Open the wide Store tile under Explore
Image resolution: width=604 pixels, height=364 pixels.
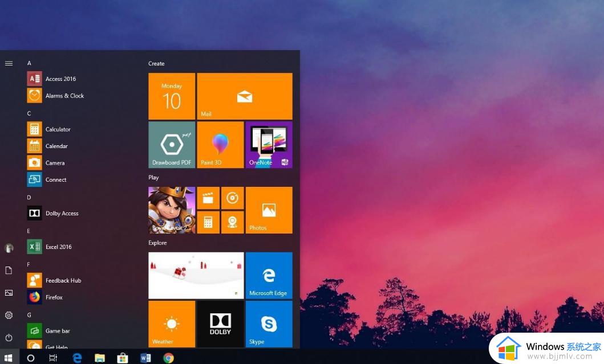click(196, 276)
